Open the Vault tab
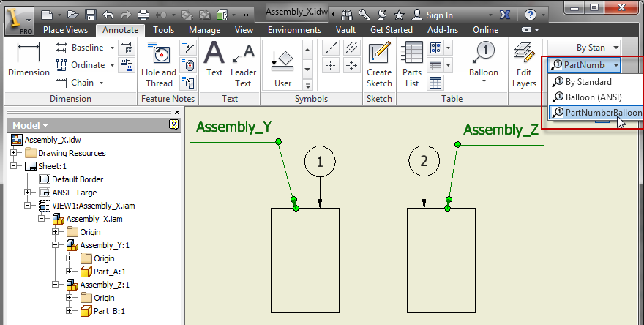 point(345,30)
